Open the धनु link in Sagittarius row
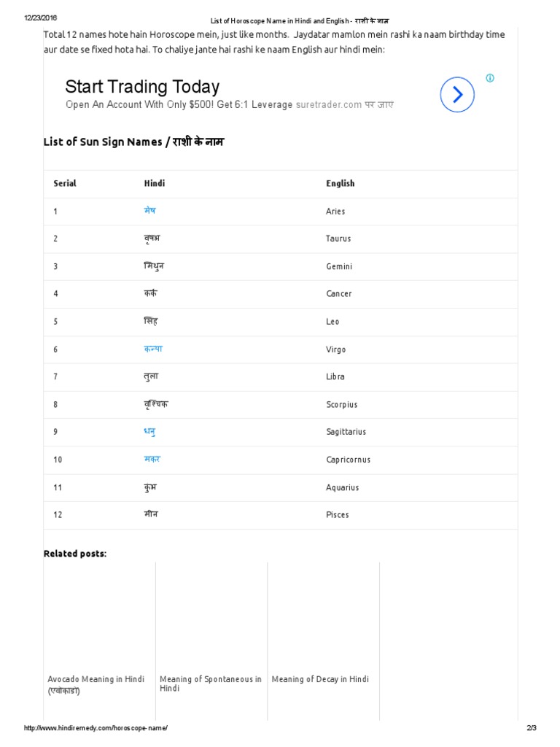 149,432
